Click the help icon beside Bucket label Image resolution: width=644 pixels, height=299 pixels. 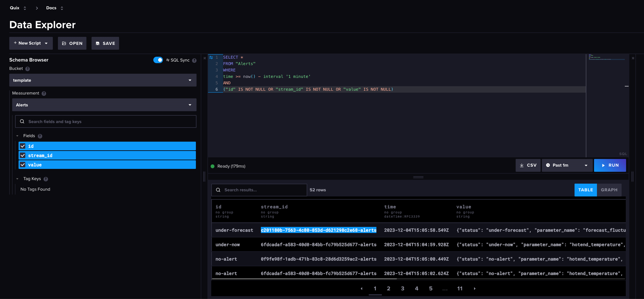click(x=28, y=69)
